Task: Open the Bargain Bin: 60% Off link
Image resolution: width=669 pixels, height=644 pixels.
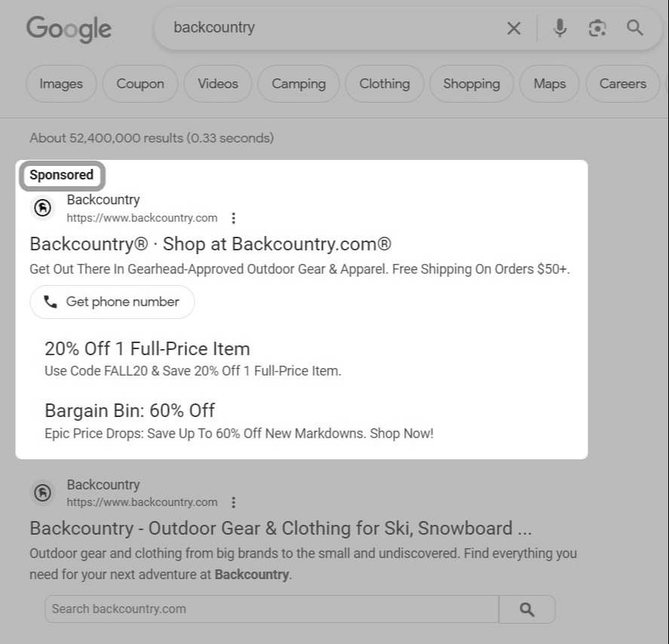Action: coord(130,411)
